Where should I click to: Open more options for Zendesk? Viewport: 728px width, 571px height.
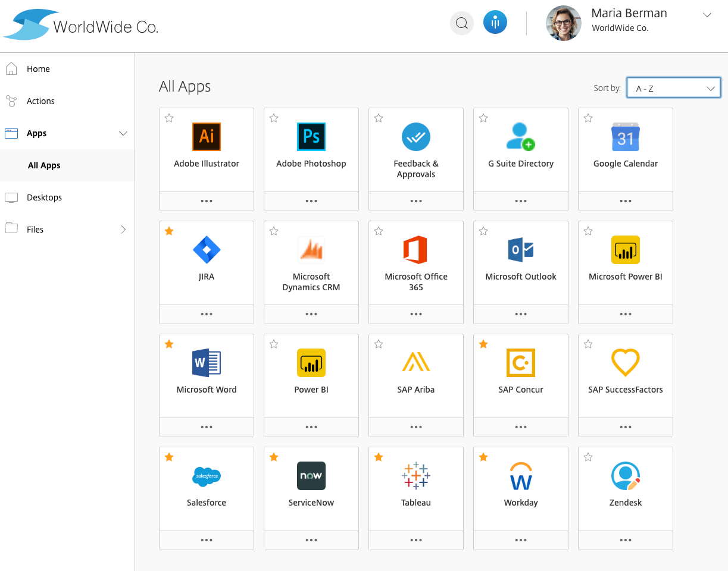pyautogui.click(x=626, y=540)
